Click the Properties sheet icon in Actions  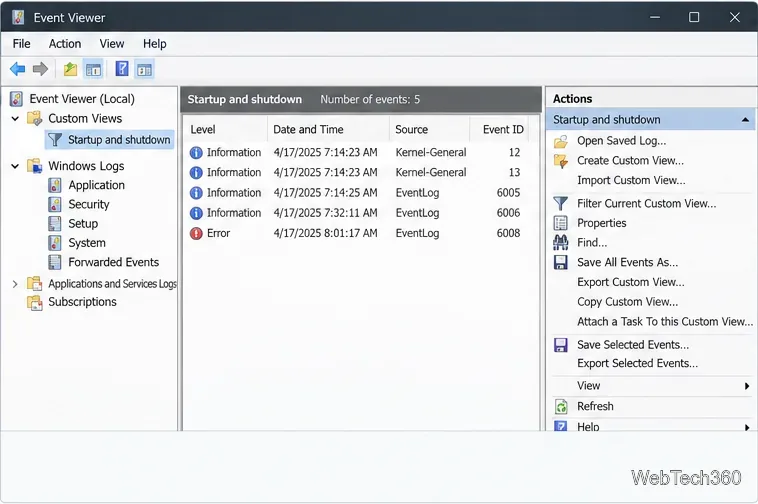click(561, 223)
